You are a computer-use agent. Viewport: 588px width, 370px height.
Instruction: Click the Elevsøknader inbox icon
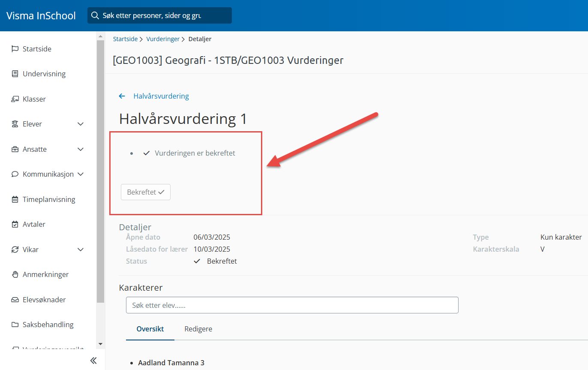click(15, 300)
